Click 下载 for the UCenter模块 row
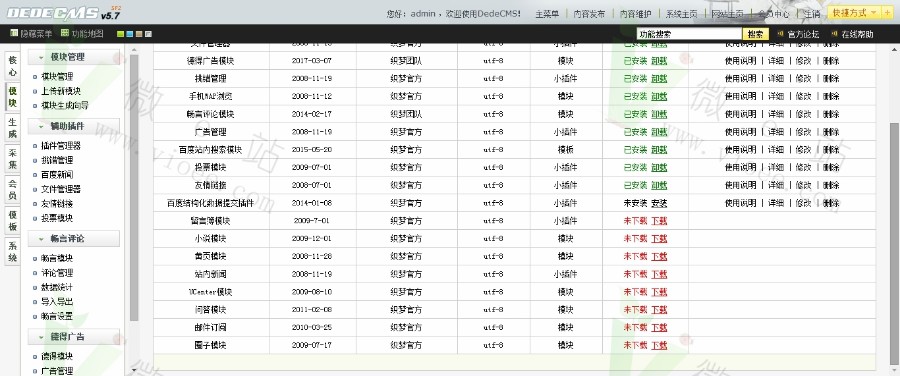The height and width of the screenshot is (376, 900). click(x=659, y=292)
